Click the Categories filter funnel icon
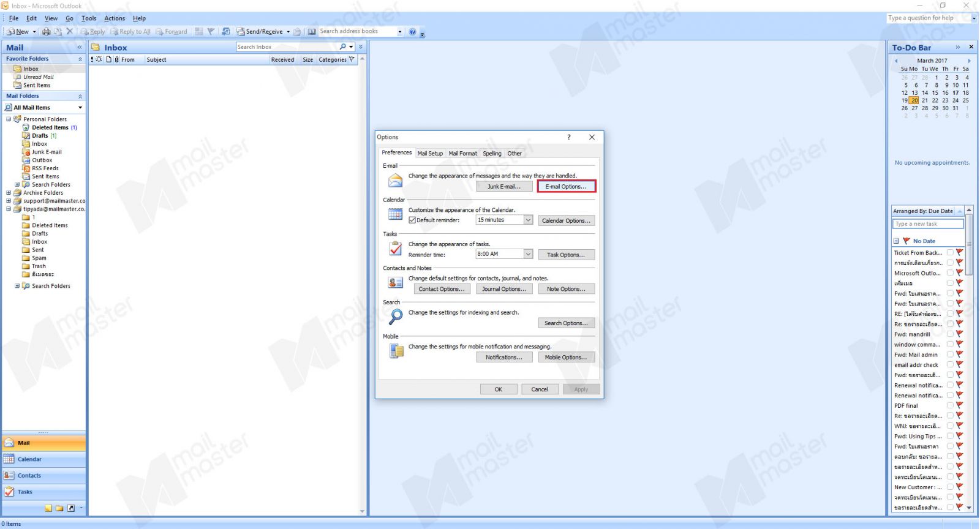Viewport: 980px width, 529px height. click(x=352, y=59)
